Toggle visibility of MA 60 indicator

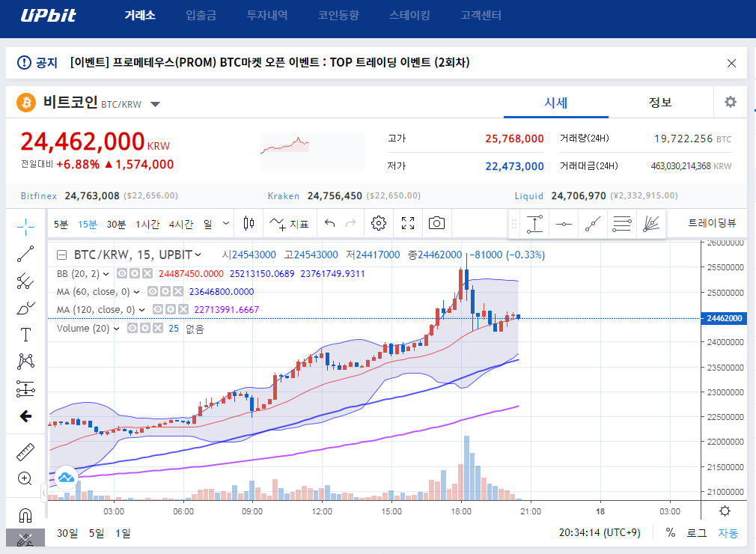tap(153, 292)
